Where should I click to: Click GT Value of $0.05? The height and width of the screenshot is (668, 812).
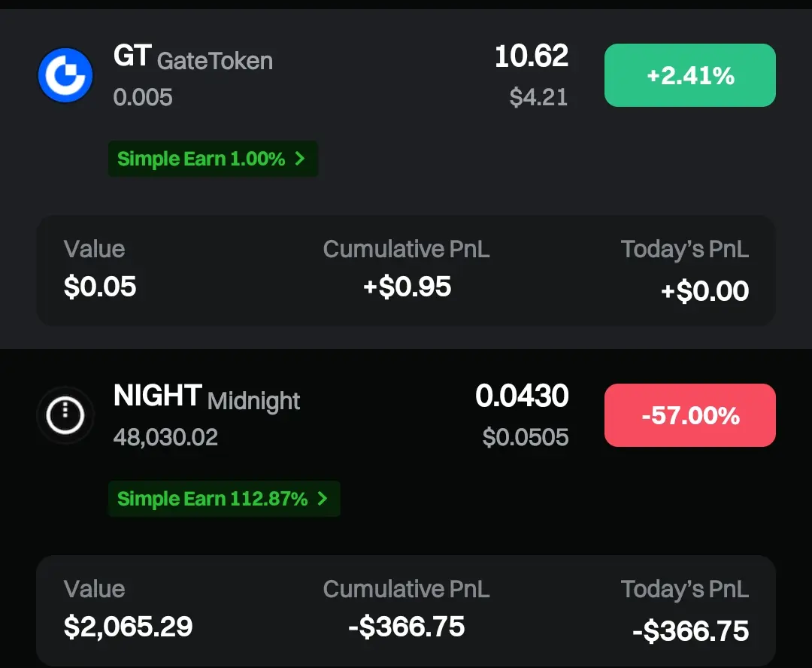click(100, 287)
